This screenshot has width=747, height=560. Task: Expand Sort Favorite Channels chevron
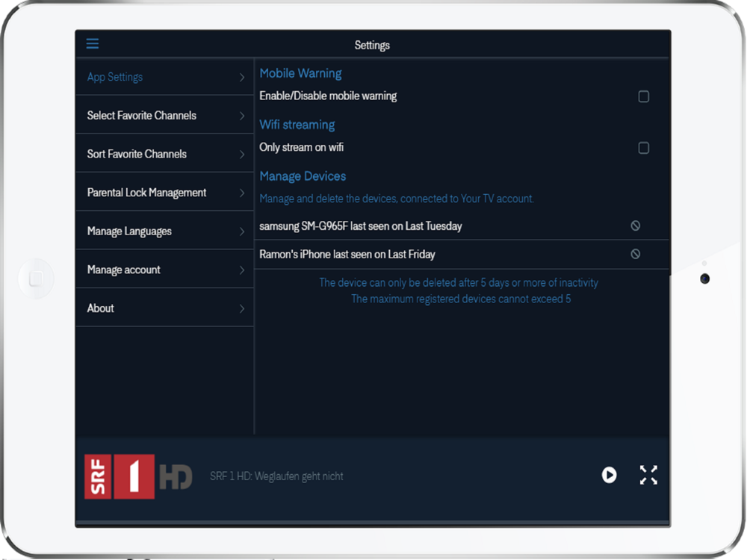coord(242,155)
